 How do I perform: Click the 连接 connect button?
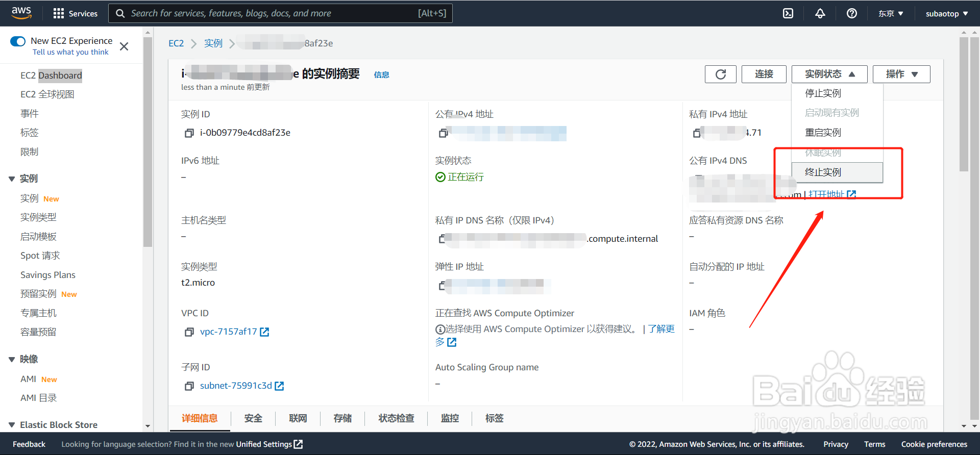(764, 74)
